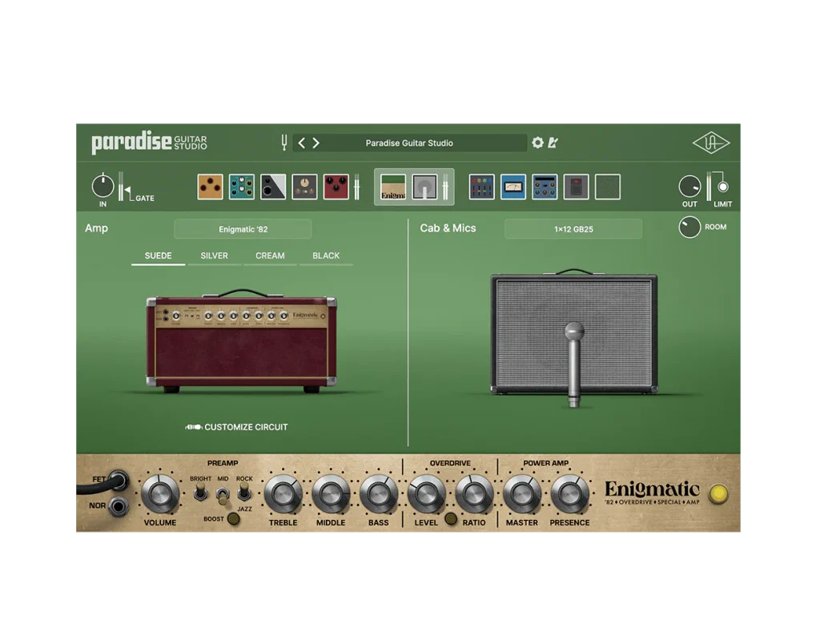Viewport: 820px width, 644px height.
Task: Toggle the BRIGHT switch on the preamp
Action: [200, 492]
